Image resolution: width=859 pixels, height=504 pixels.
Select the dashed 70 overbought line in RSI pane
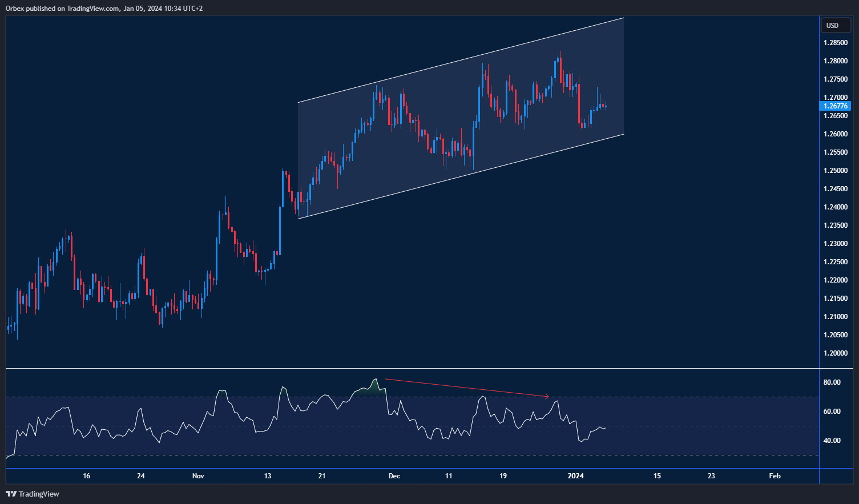tap(685, 396)
